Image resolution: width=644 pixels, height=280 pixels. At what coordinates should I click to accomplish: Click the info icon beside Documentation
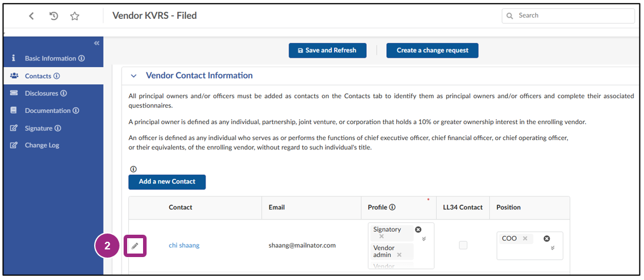point(76,111)
